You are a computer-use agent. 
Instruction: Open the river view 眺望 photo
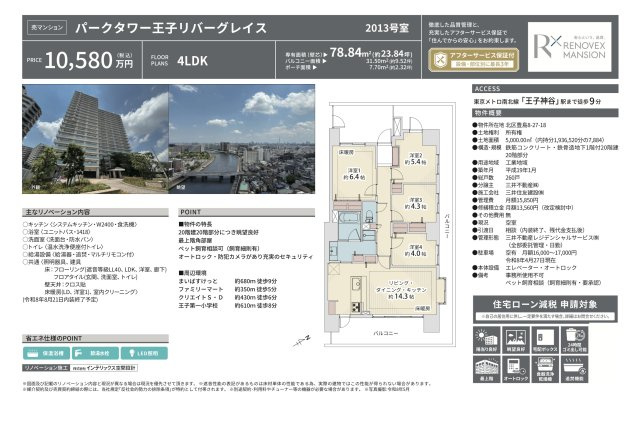point(242,139)
